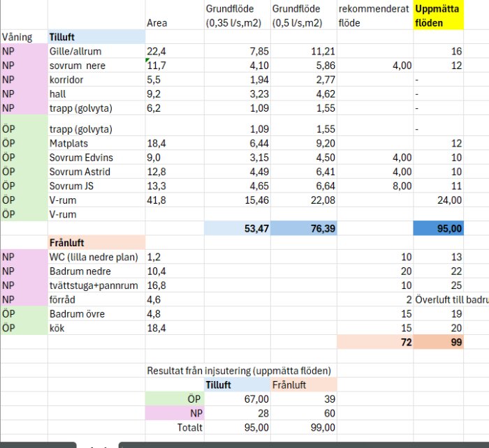Select 'Resultat från injsutering' heading cell
489x448 pixels.
point(239,371)
